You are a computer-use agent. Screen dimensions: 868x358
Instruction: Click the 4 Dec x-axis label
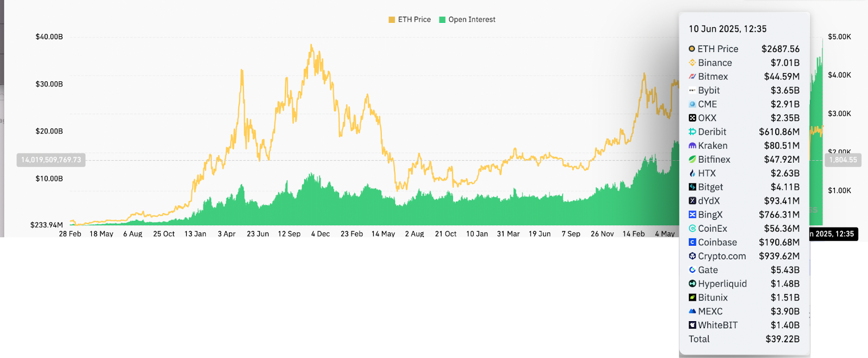point(321,234)
